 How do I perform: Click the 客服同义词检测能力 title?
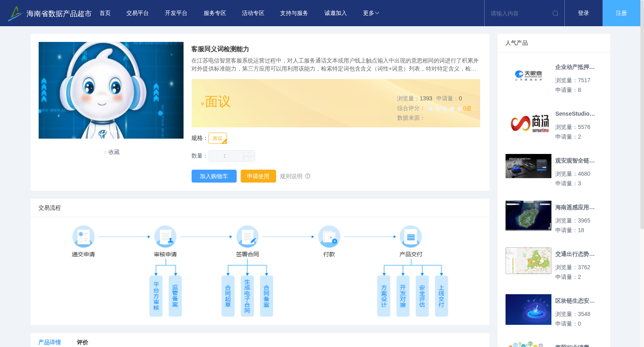click(220, 49)
